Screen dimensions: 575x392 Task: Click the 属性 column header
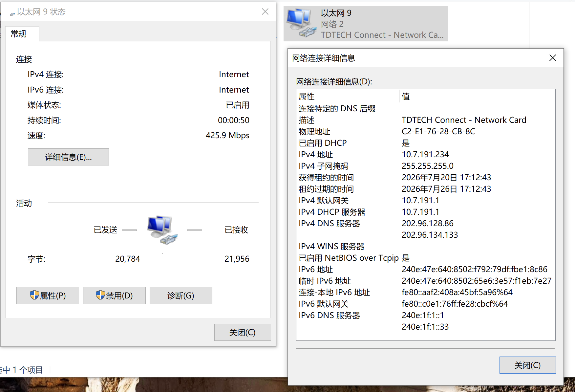coord(348,97)
